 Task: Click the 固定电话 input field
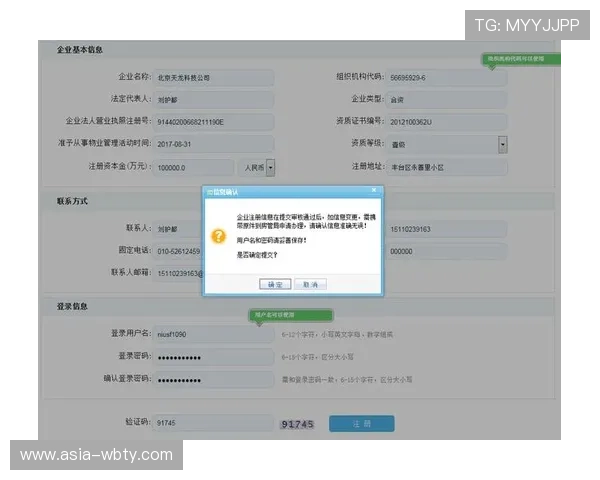tap(178, 251)
